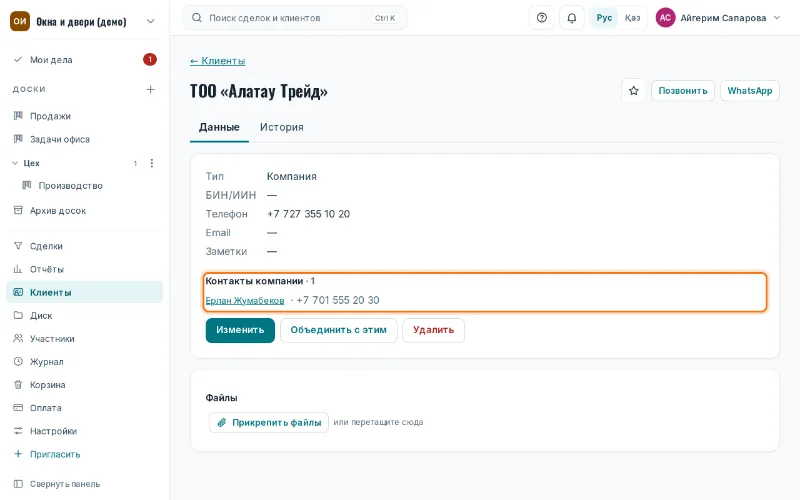800x500 pixels.
Task: Click the Отчёты chart icon
Action: pos(18,269)
